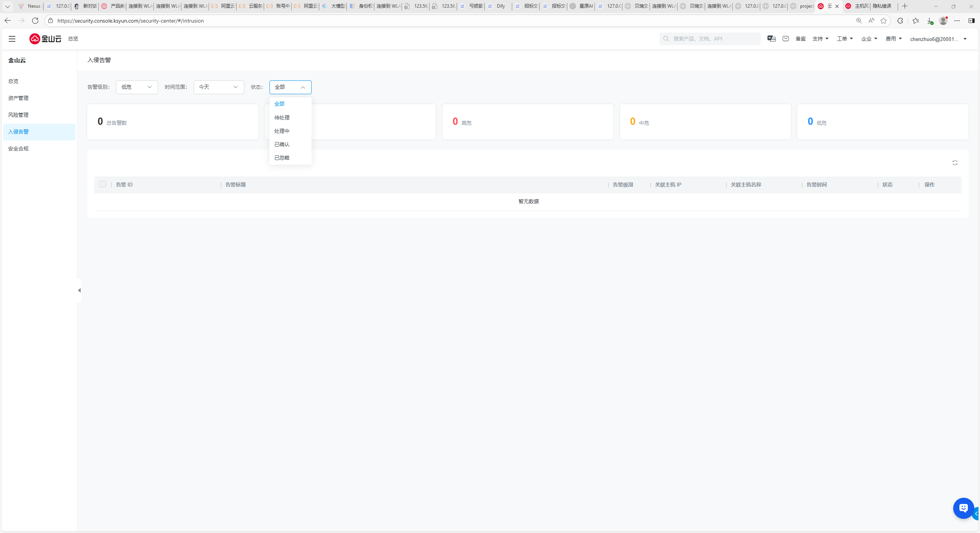
Task: Click the Kingsoft Cloud logo
Action: click(45, 39)
